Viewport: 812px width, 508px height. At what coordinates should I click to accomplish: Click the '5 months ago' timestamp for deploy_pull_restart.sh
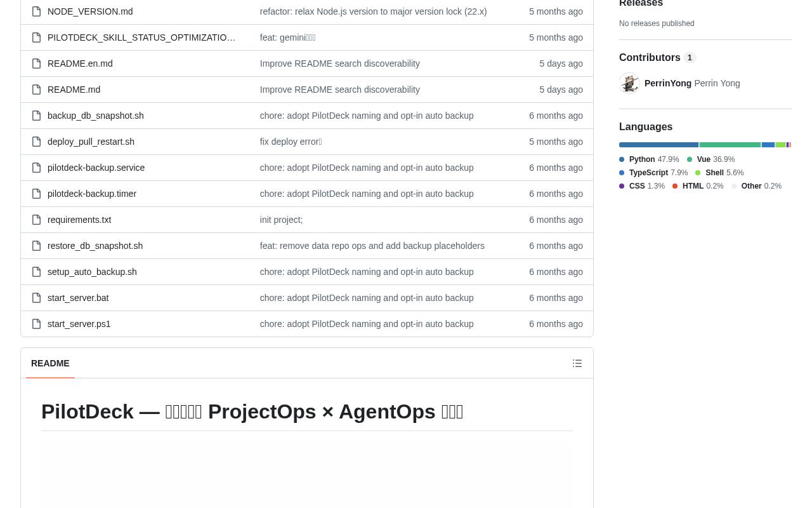(556, 142)
